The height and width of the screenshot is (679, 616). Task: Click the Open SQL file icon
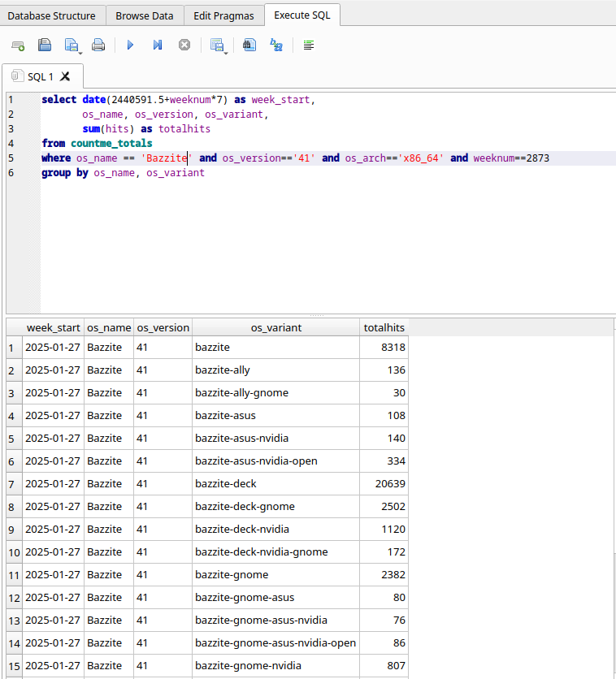tap(46, 45)
